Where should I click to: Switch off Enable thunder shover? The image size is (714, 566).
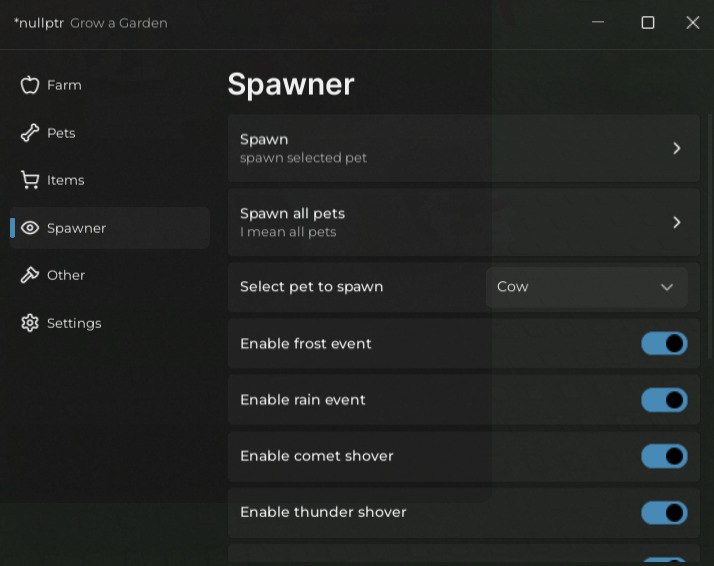664,512
